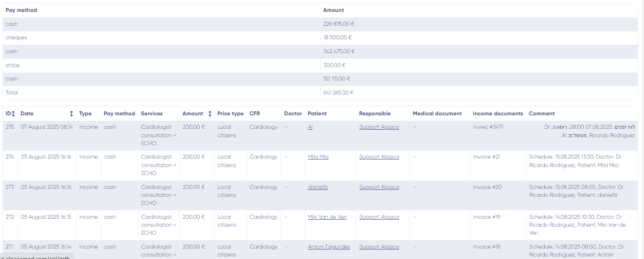This screenshot has width=644, height=259.
Task: View patient Miki Van de Ven
Action: [327, 217]
